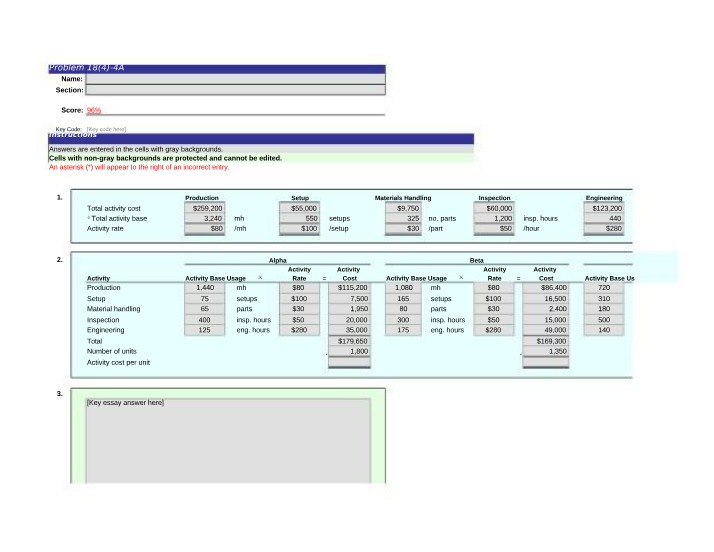This screenshot has height=552, width=714.
Task: Select third product Engineering usage 140
Action: [604, 330]
